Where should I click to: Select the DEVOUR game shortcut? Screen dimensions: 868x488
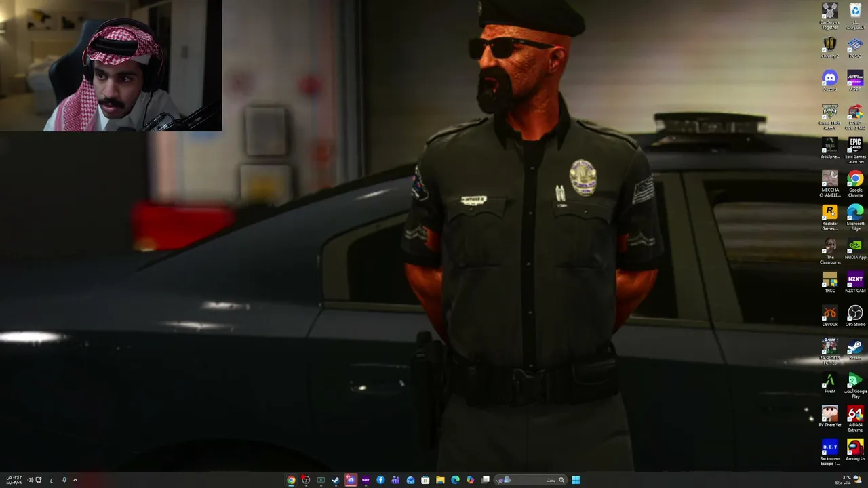[830, 316]
